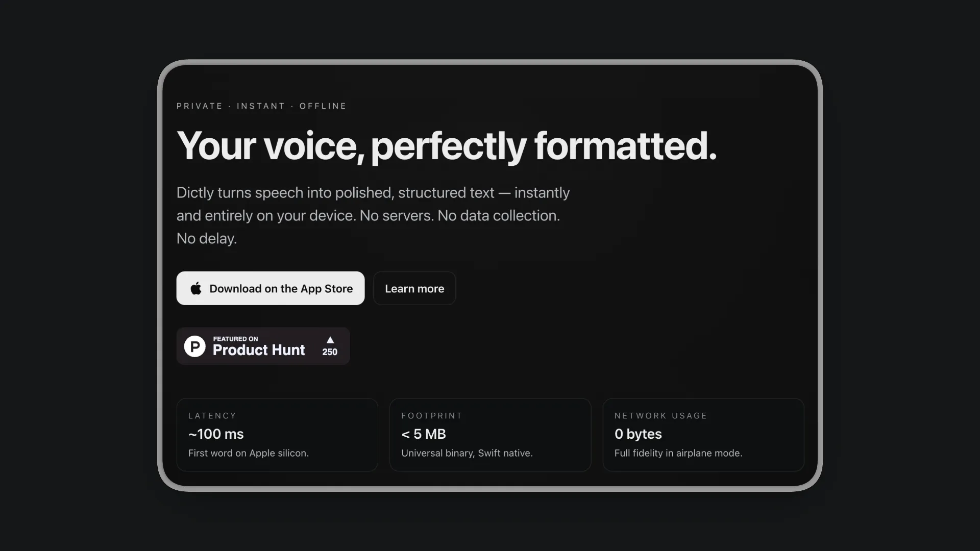This screenshot has height=551, width=980.
Task: Click the First word on Apple silicon caption
Action: pos(248,453)
